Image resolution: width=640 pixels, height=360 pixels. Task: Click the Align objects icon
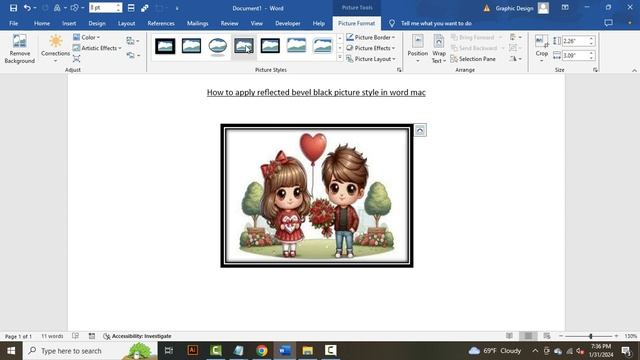515,37
